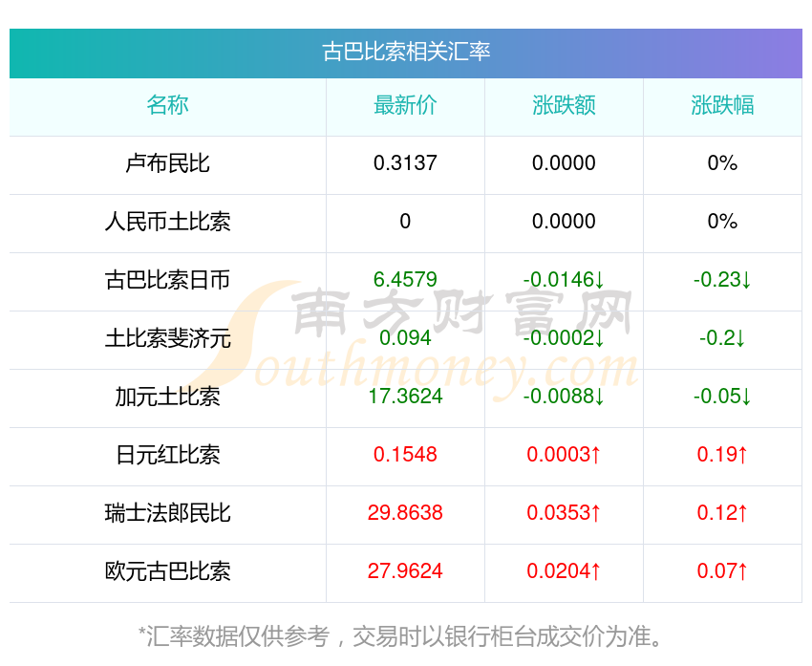Image resolution: width=812 pixels, height=666 pixels.
Task: Select the 涨跌幅 column header
Action: coord(722,105)
